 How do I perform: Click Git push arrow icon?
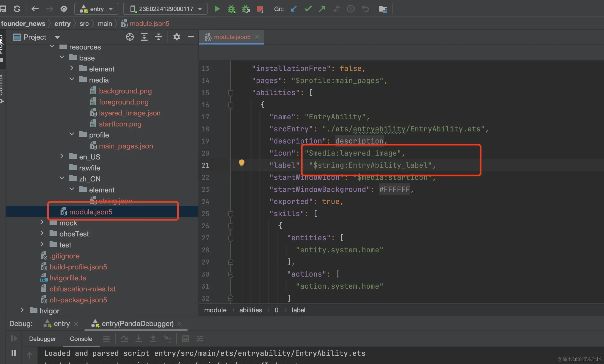coord(322,9)
